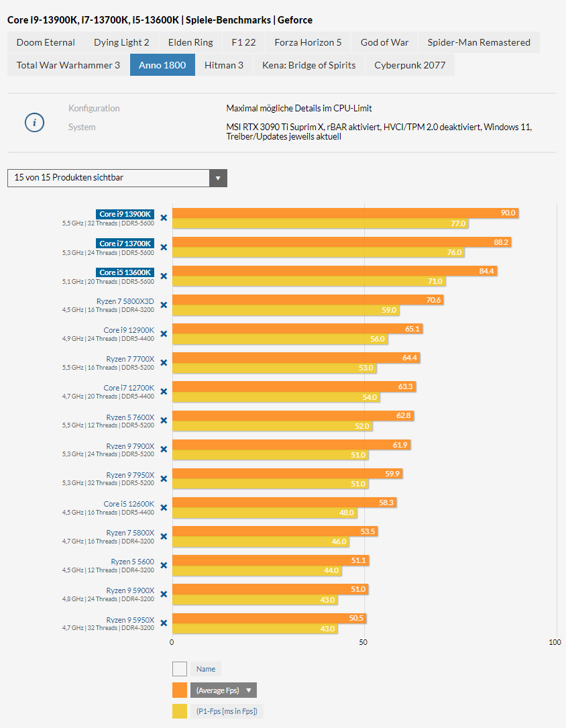Switch to the God of War tab
Screen dimensions: 570x728
[384, 42]
